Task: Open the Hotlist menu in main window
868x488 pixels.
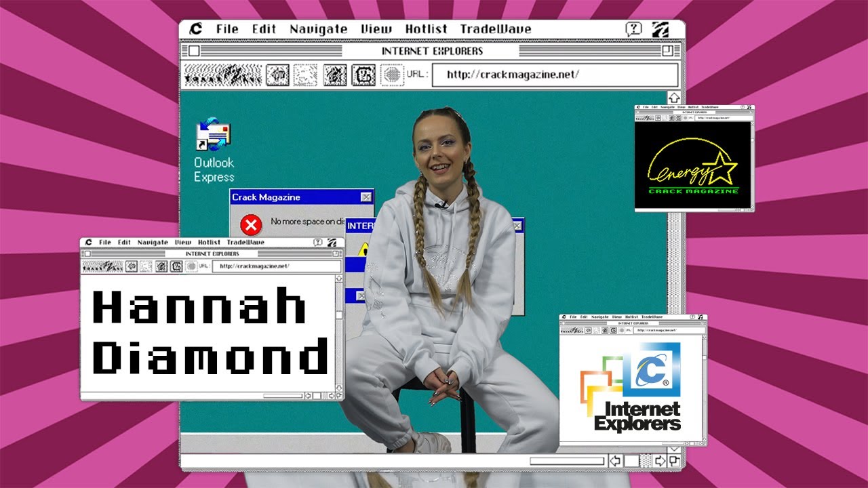Action: (427, 29)
